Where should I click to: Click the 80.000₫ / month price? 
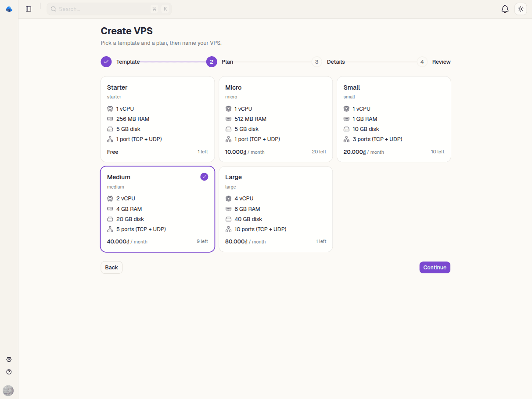[x=245, y=242]
